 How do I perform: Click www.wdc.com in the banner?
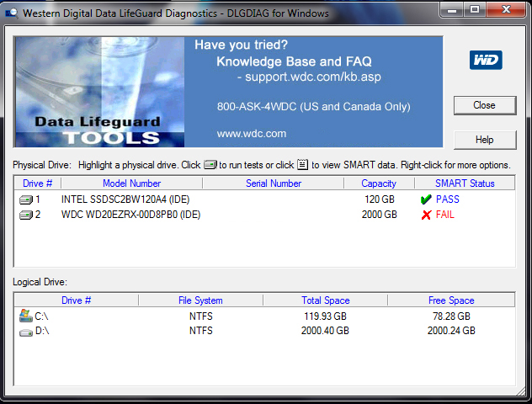[252, 134]
